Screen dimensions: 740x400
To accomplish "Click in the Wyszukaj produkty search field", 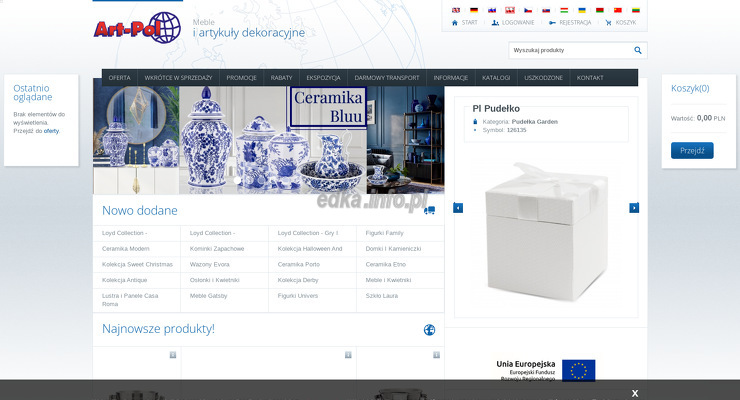I will point(568,50).
